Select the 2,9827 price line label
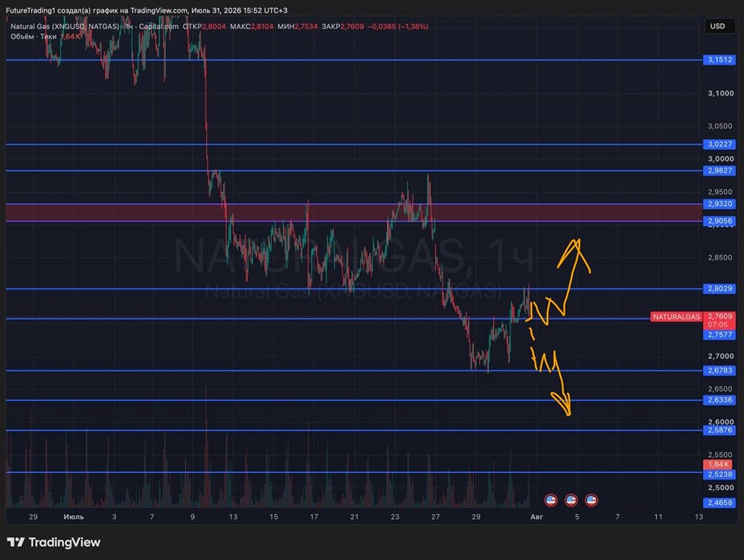This screenshot has width=744, height=560. (x=719, y=170)
